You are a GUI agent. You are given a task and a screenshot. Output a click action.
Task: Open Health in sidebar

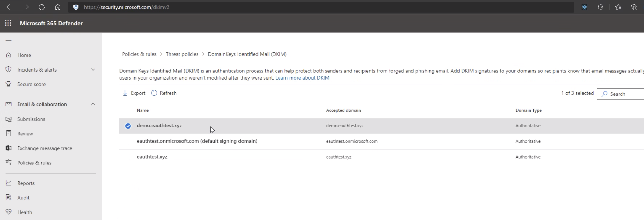tap(24, 212)
